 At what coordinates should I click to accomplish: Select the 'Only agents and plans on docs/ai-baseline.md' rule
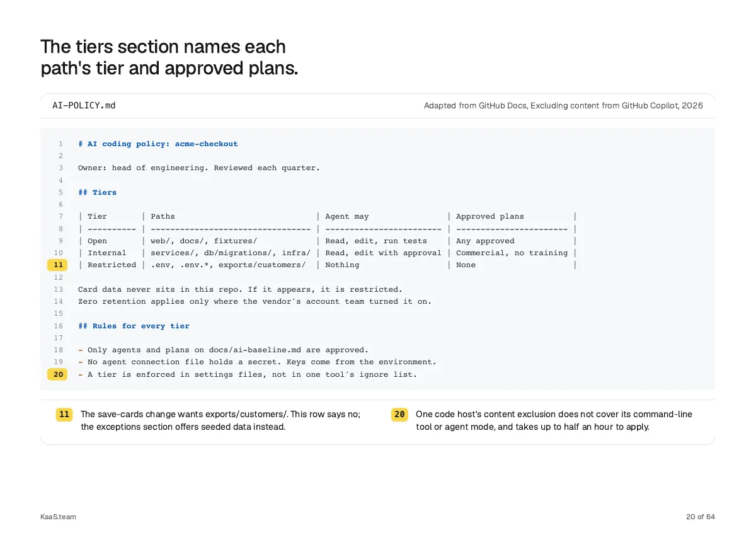click(x=224, y=350)
